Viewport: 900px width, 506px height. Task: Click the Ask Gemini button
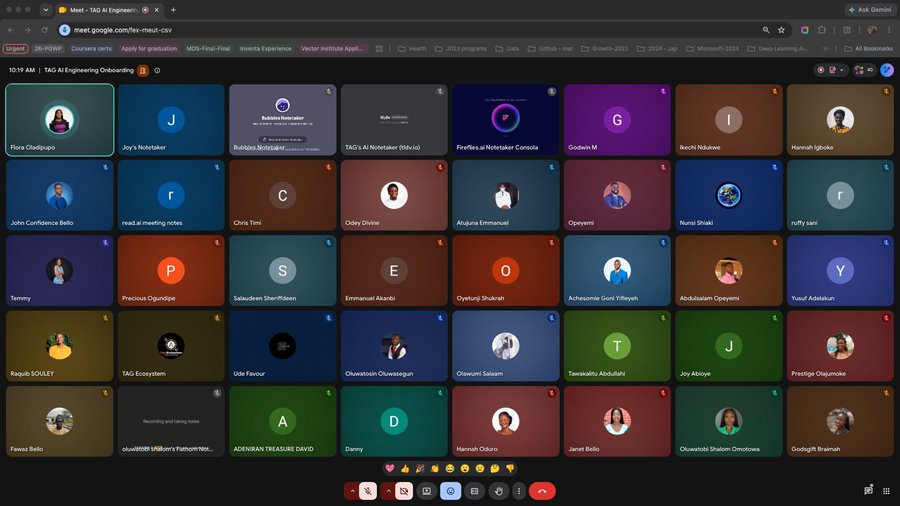[870, 10]
